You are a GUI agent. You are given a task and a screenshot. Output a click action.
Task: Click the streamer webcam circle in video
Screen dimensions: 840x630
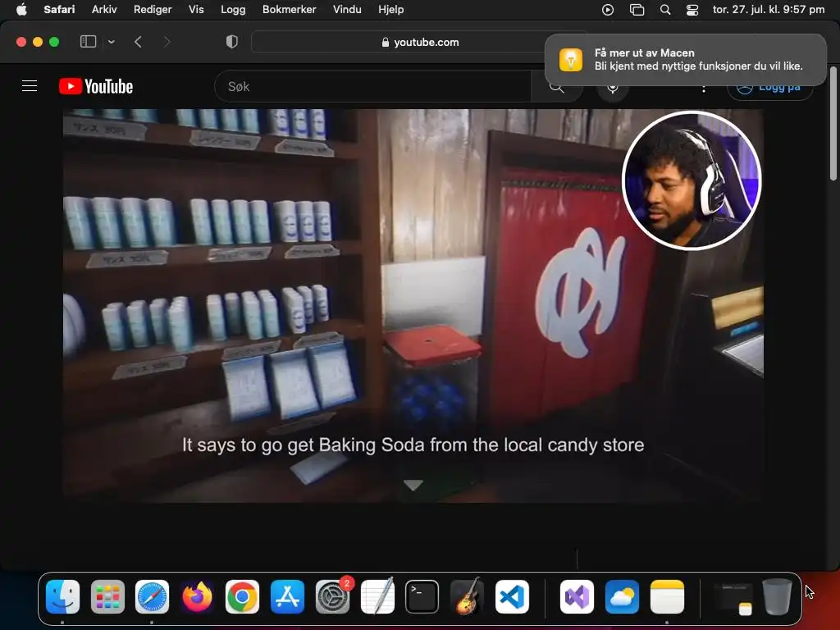[x=692, y=180]
